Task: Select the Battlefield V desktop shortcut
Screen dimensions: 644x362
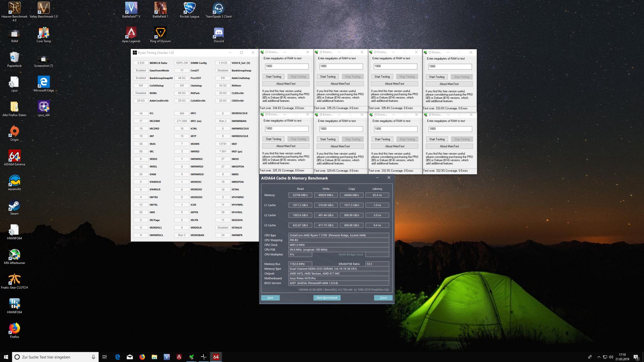Action: (131, 10)
